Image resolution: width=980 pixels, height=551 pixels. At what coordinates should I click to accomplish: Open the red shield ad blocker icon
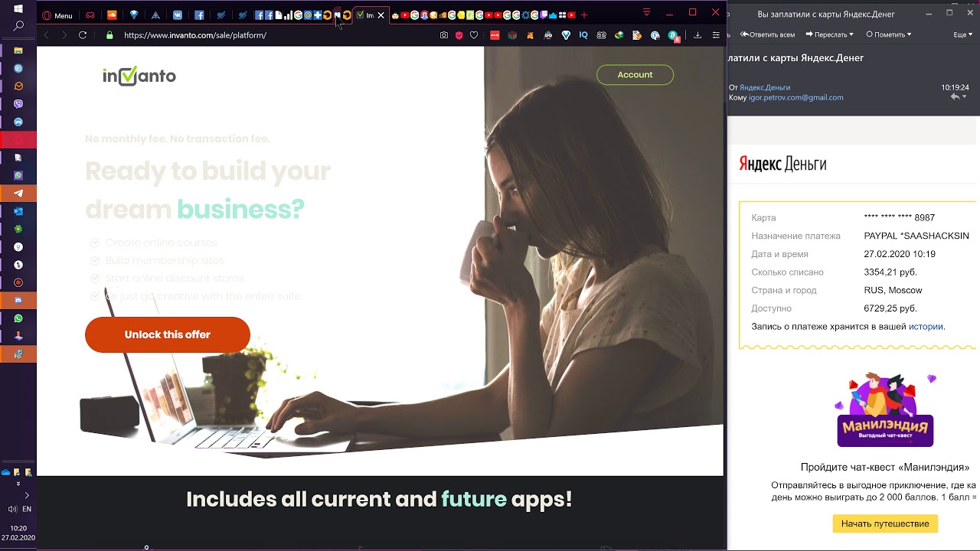(x=459, y=35)
